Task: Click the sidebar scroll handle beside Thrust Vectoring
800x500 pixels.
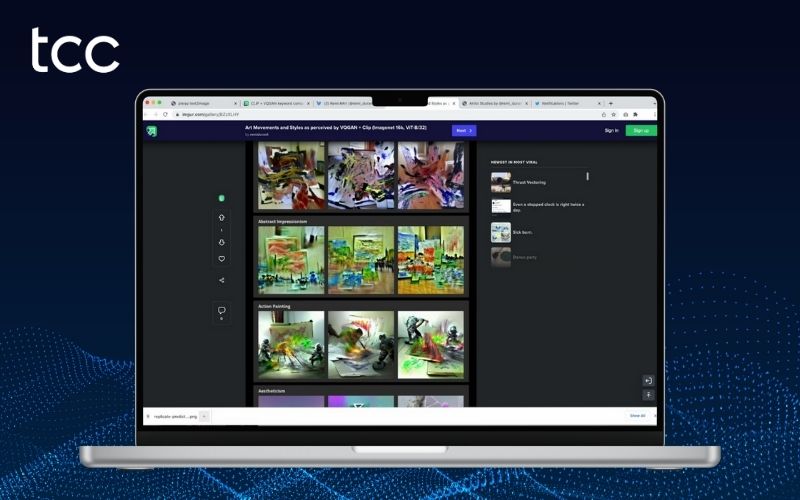Action: (x=587, y=176)
